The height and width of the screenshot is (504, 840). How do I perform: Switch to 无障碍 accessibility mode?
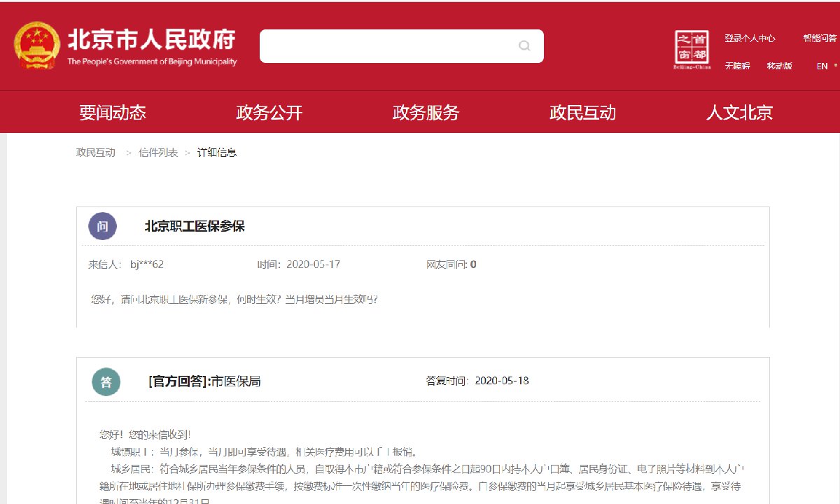tap(737, 66)
